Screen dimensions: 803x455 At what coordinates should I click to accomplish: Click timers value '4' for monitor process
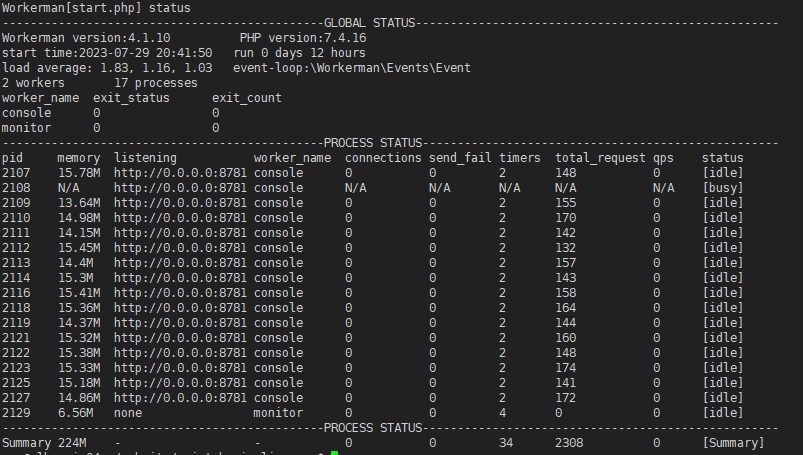[x=502, y=412]
